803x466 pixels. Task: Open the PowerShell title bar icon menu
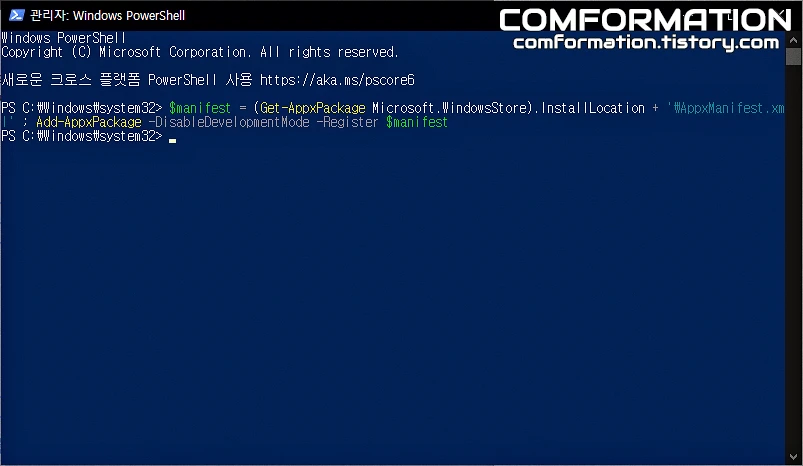[x=16, y=15]
